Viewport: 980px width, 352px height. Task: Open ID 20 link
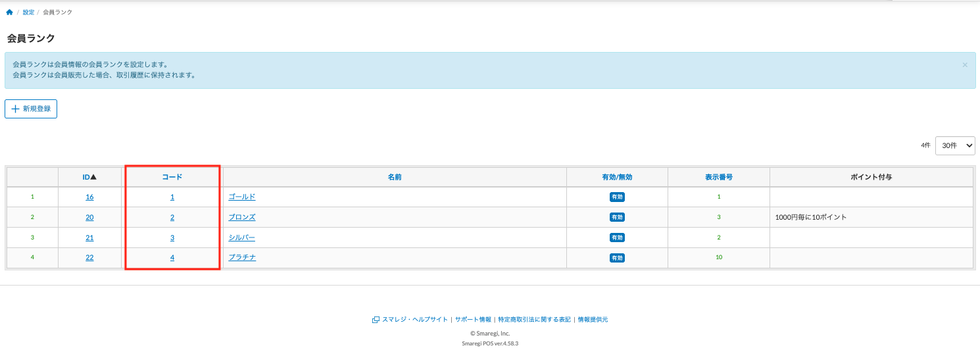pos(89,217)
